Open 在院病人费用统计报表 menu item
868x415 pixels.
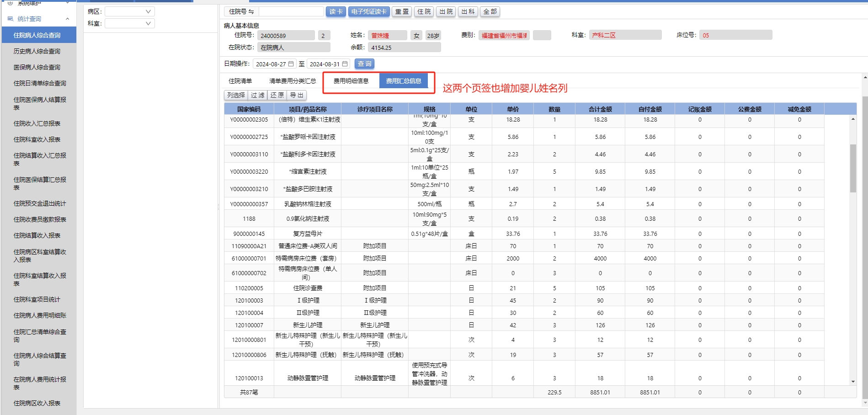39,383
